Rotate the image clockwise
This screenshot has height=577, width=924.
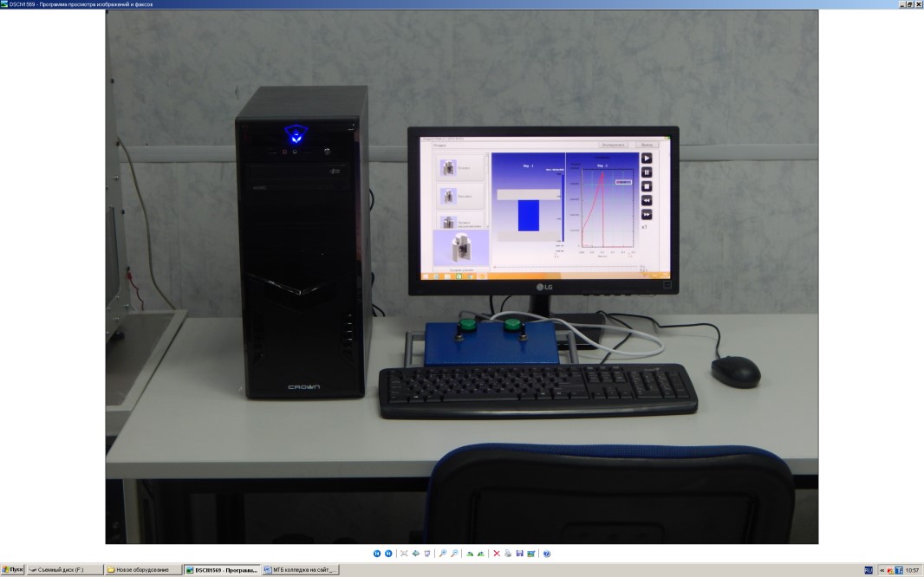point(470,554)
